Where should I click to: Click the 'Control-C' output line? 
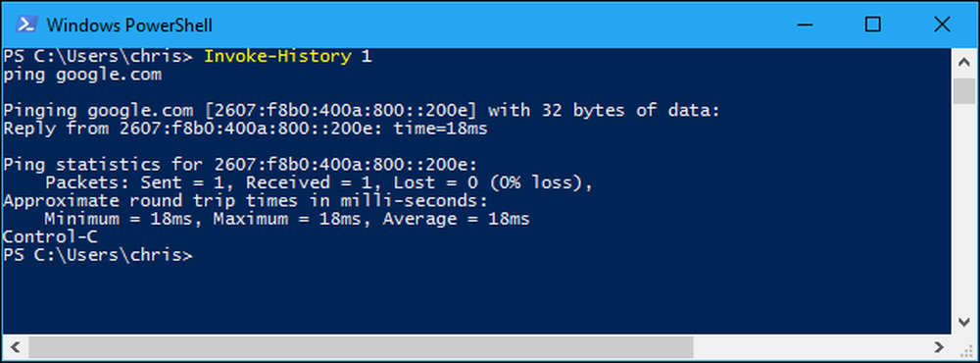[x=50, y=237]
